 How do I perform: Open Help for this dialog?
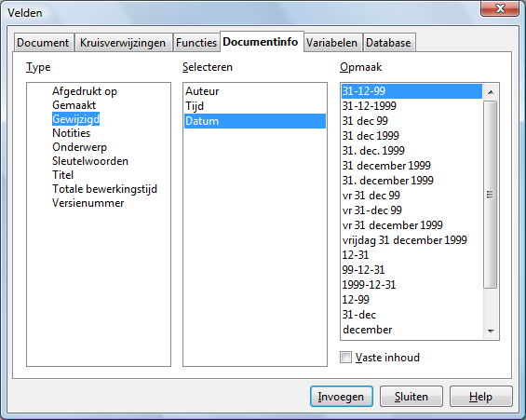click(x=480, y=397)
